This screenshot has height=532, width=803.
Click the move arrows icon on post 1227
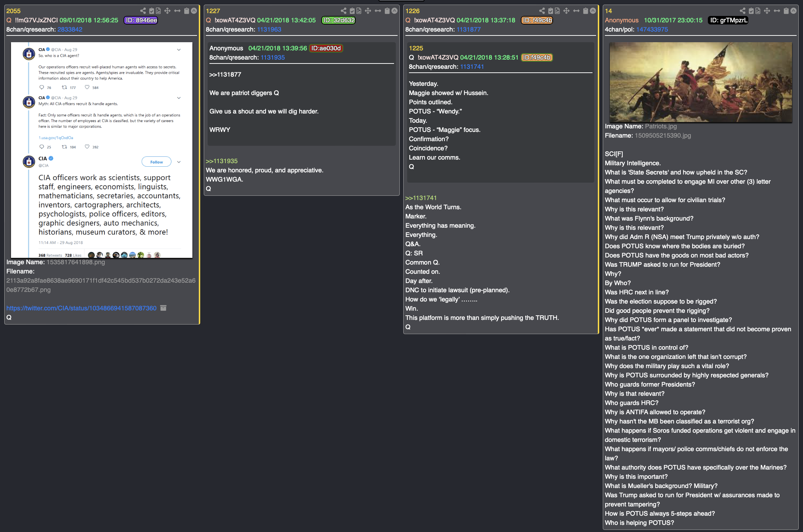click(x=368, y=11)
